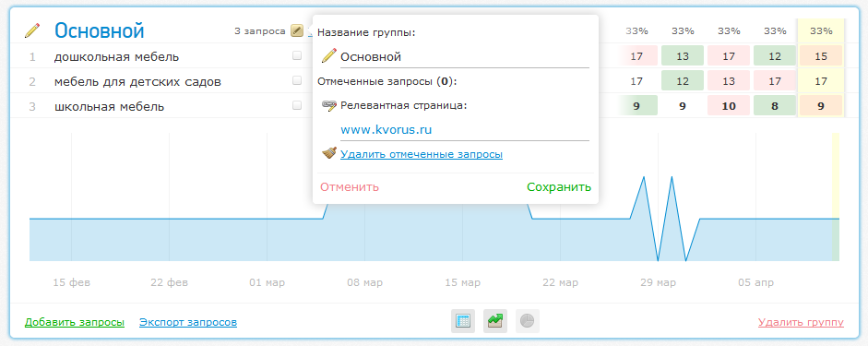Screen dimensions: 868x346
Task: Select the query дошкольная мебель
Action: coord(116,56)
